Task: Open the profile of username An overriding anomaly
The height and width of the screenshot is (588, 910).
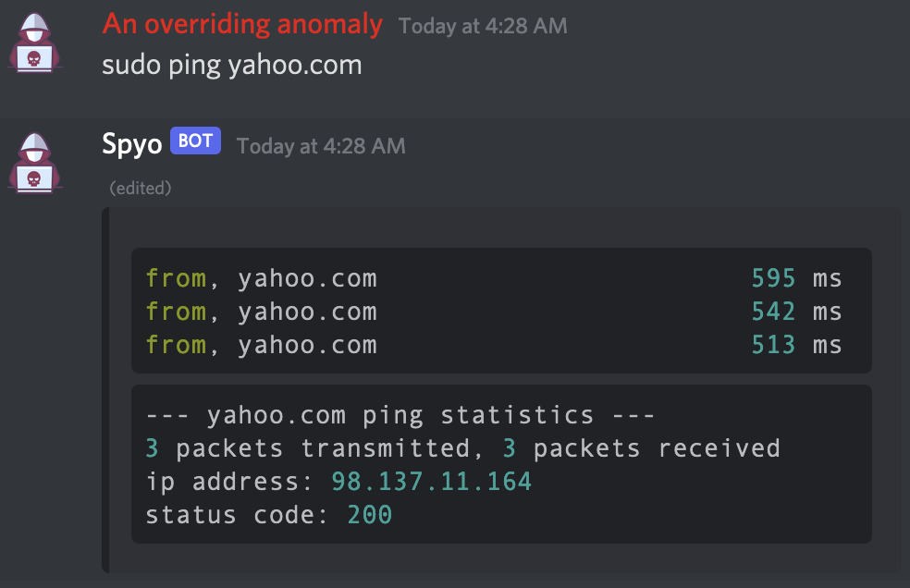Action: tap(242, 24)
